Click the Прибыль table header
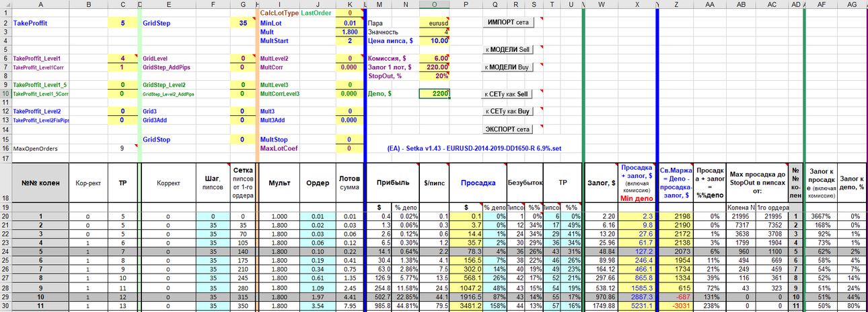Viewport: 868px width, 312px height. pos(392,182)
